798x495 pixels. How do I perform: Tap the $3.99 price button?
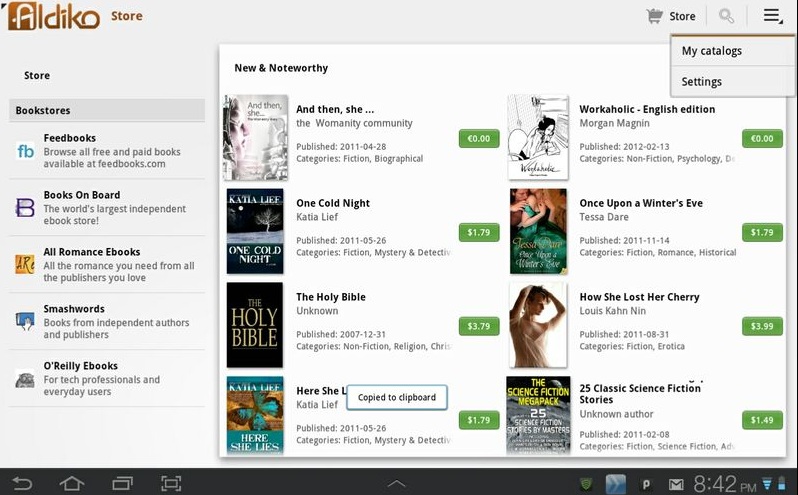762,326
